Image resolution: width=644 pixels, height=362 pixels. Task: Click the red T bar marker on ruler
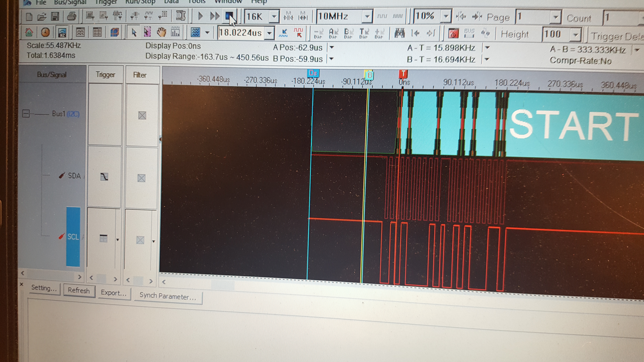tap(403, 74)
